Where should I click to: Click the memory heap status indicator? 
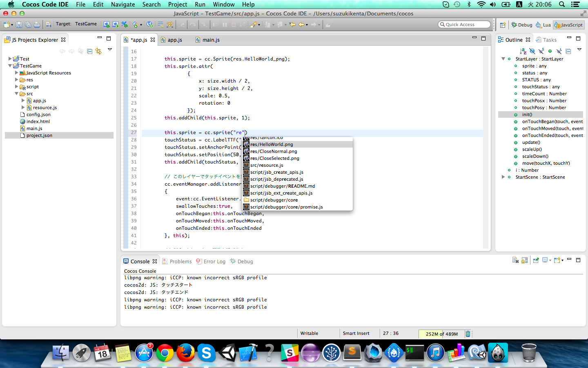(442, 334)
